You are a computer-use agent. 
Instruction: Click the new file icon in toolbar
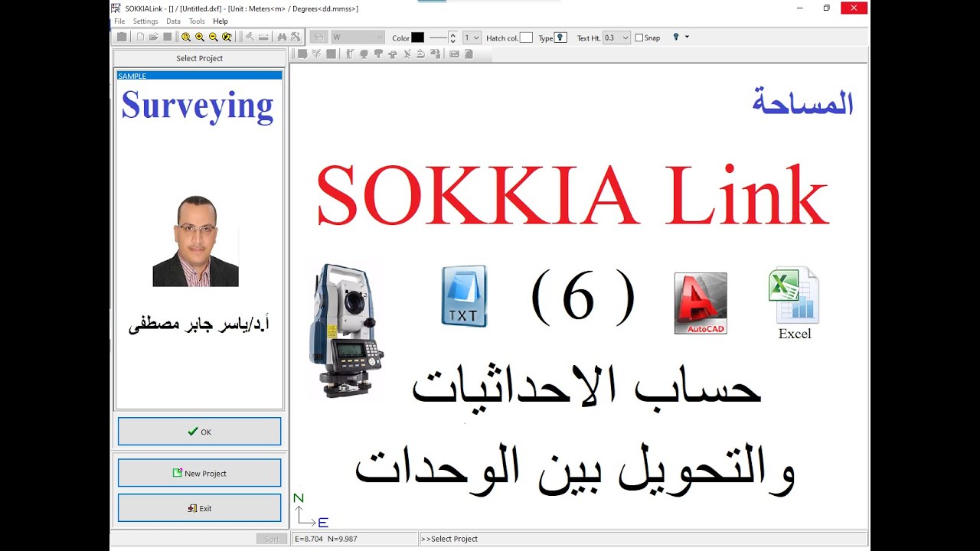[x=140, y=37]
